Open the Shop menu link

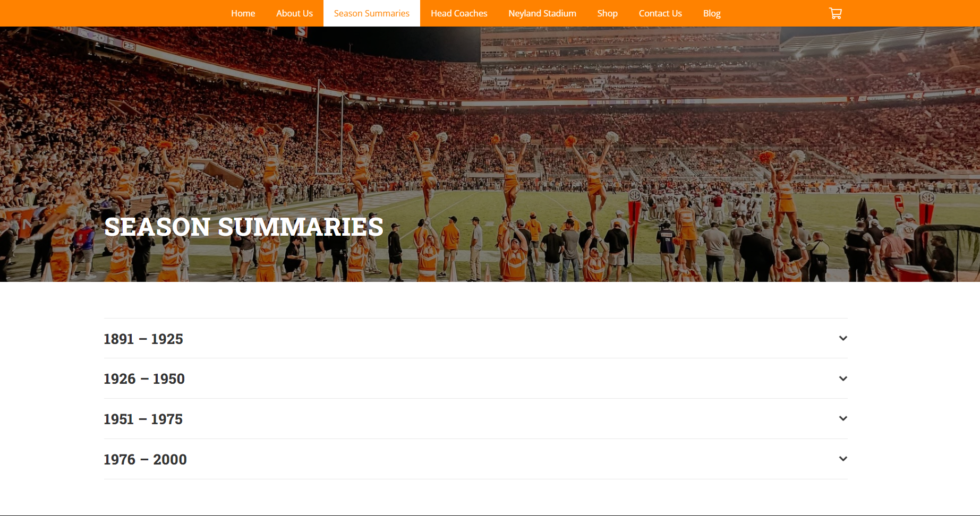[x=607, y=13]
